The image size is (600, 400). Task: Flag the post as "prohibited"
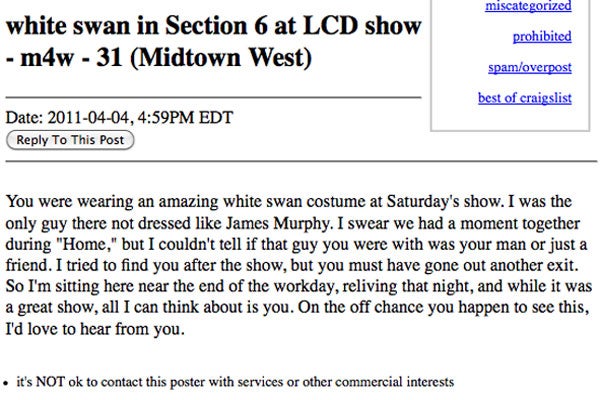(x=541, y=37)
